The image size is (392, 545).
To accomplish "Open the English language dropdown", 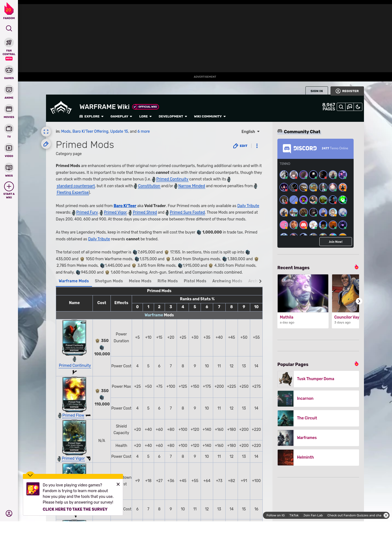I will click(250, 132).
